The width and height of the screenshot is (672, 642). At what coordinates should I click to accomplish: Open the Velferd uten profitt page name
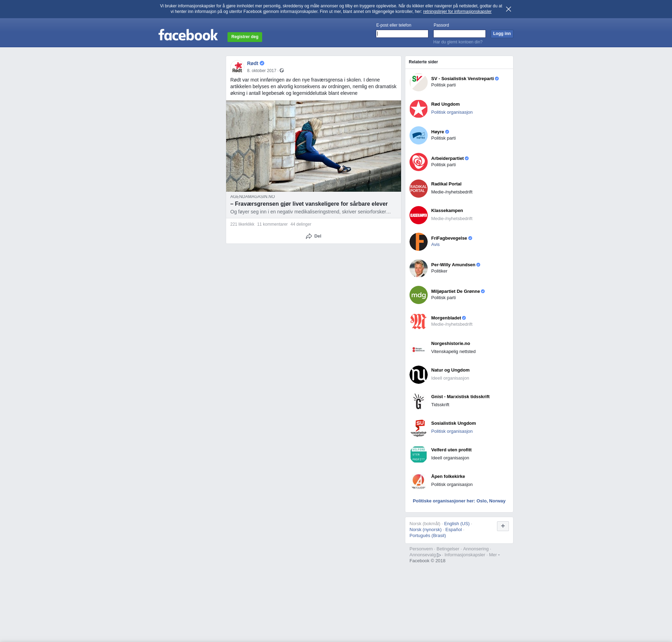[451, 450]
